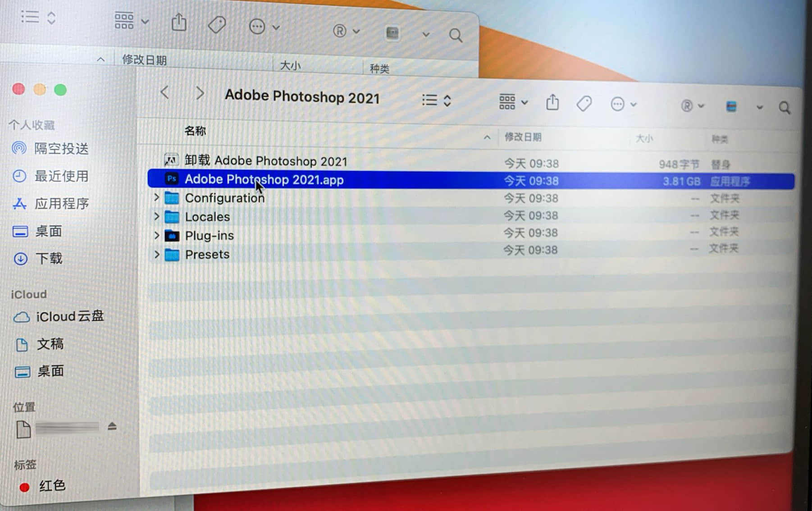Go back in the Adobe Photoshop 2021 window
The width and height of the screenshot is (812, 511).
tap(165, 92)
